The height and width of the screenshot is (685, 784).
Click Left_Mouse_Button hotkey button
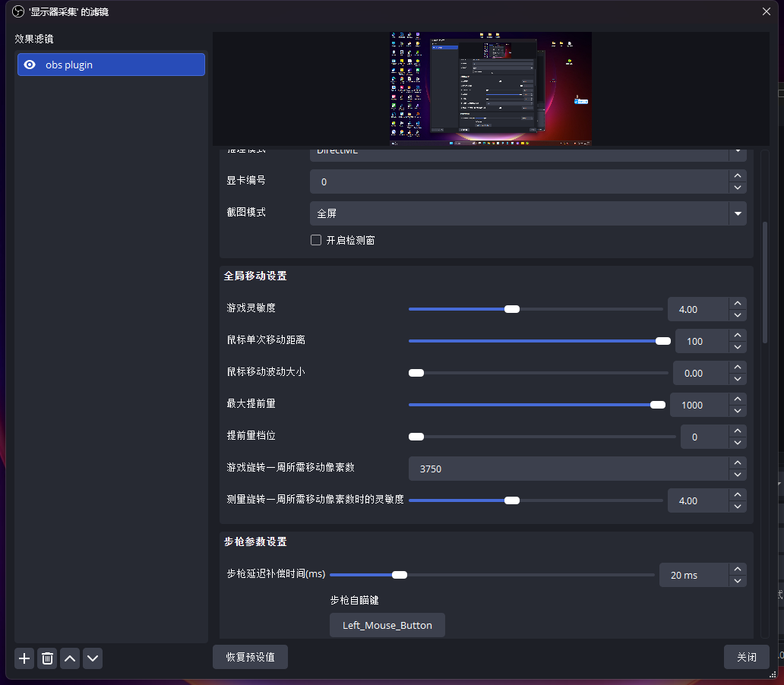(x=387, y=625)
